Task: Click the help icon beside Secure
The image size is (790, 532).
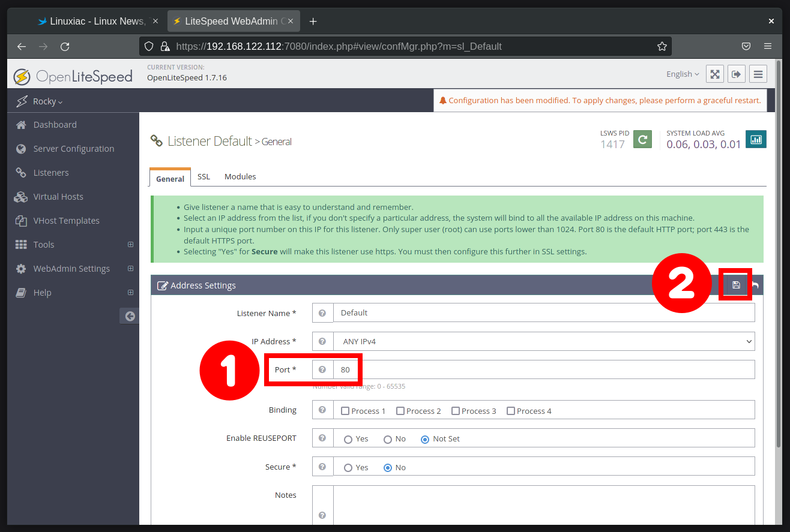Action: (322, 466)
